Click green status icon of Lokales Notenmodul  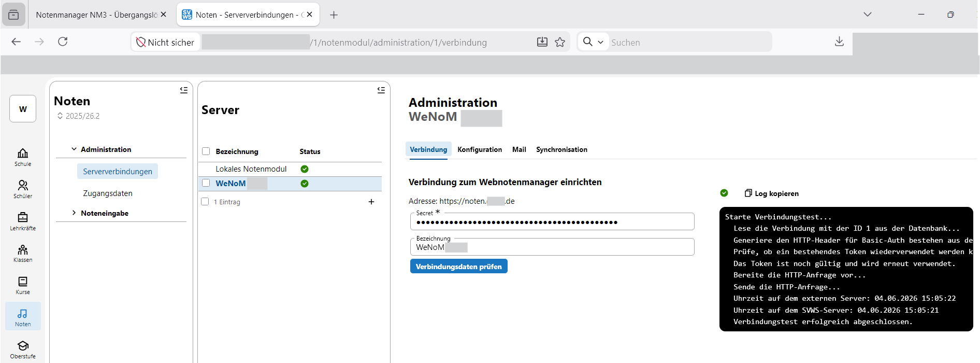[305, 169]
